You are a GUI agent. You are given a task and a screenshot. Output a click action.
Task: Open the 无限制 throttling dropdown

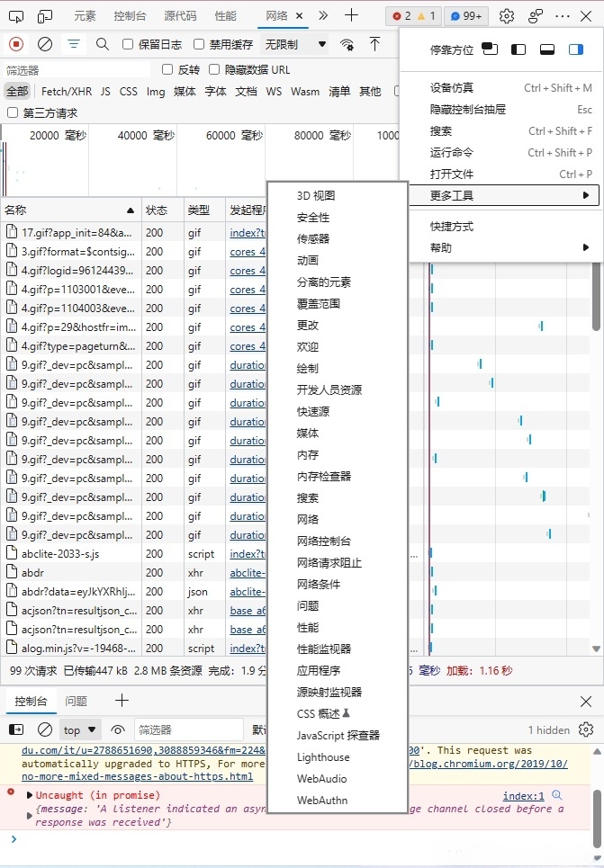[295, 44]
